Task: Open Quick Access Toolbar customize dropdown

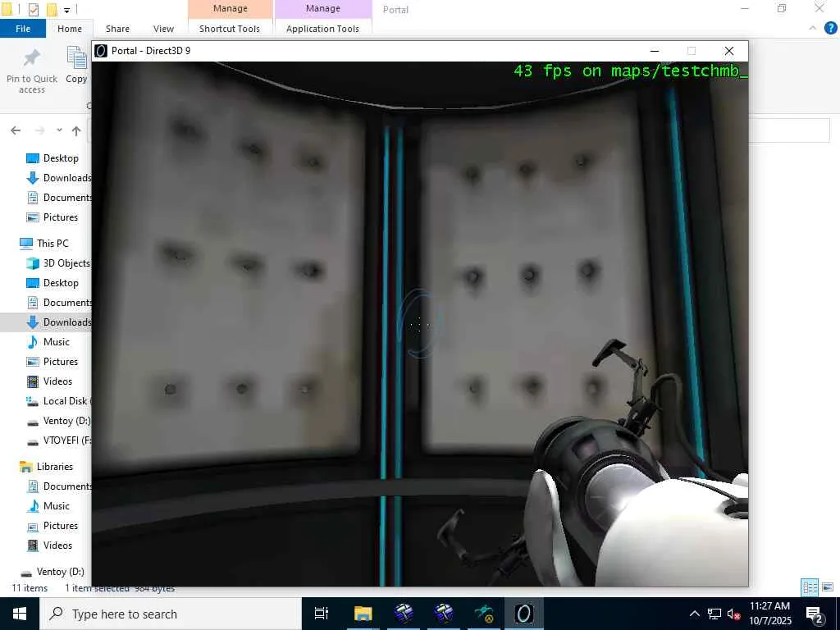Action: tap(66, 10)
